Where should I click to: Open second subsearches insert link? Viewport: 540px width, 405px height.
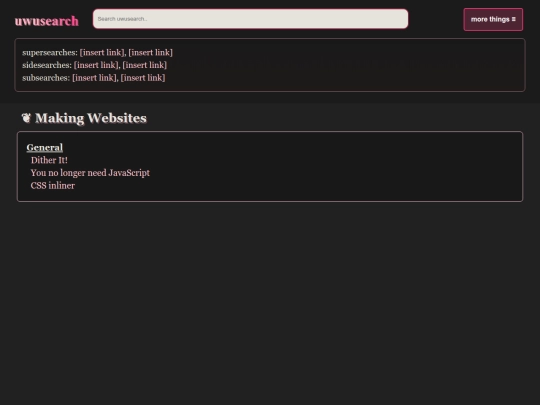pos(143,78)
